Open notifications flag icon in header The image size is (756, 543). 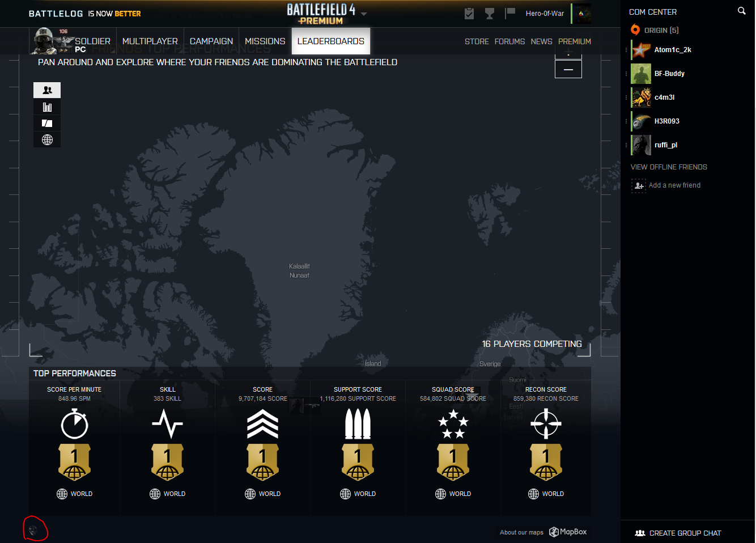pos(510,12)
